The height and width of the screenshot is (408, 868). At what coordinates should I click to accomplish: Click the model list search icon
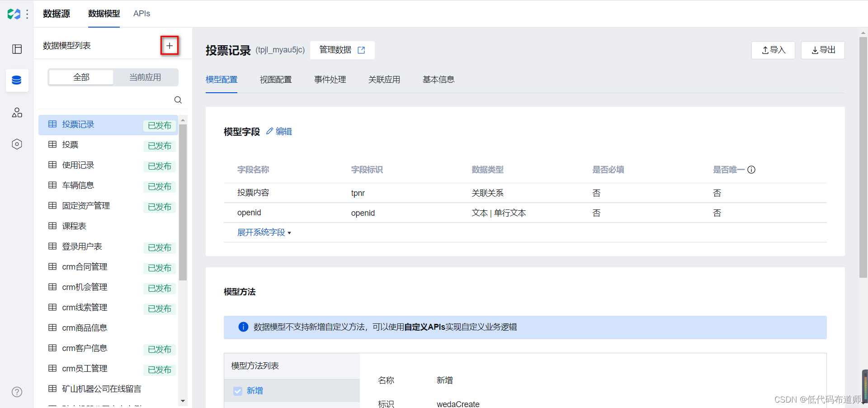pyautogui.click(x=178, y=100)
